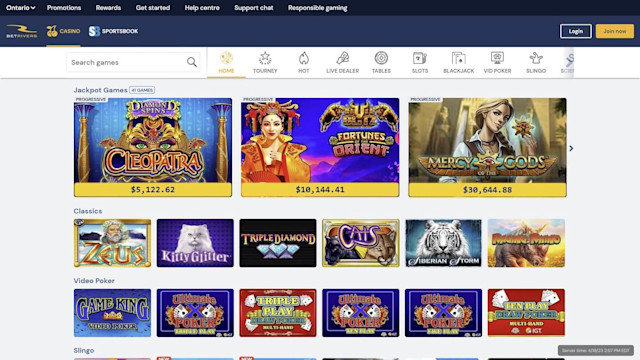Open Triple Play Draw Poker game
This screenshot has width=640, height=360.
point(278,313)
